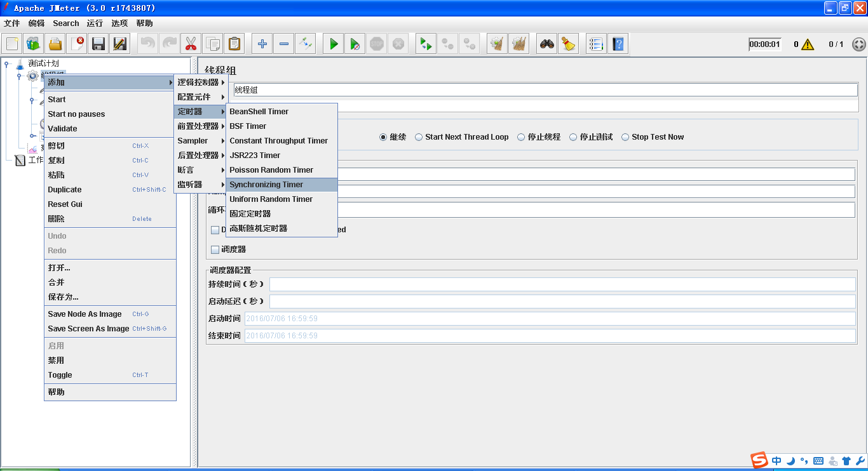Click the yellow warning triangle error indicator

click(x=808, y=44)
